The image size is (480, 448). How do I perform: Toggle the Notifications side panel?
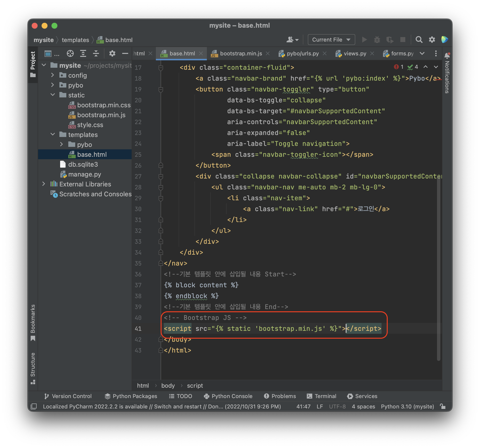pos(447,74)
